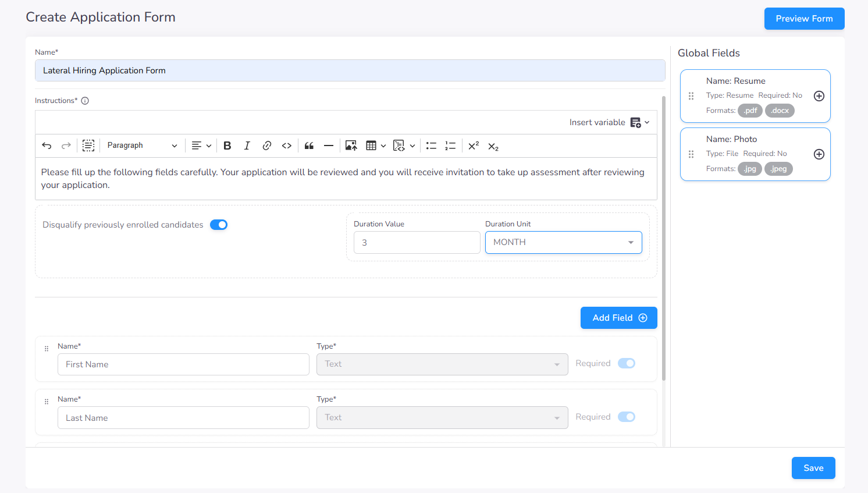The height and width of the screenshot is (493, 868).
Task: Toggle the Required switch for First Name
Action: click(x=626, y=363)
